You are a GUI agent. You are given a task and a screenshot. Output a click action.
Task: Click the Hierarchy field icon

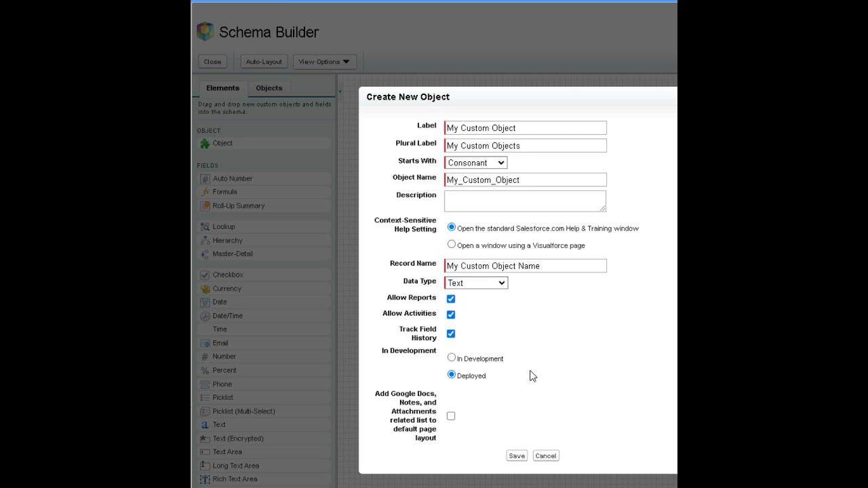click(205, 241)
